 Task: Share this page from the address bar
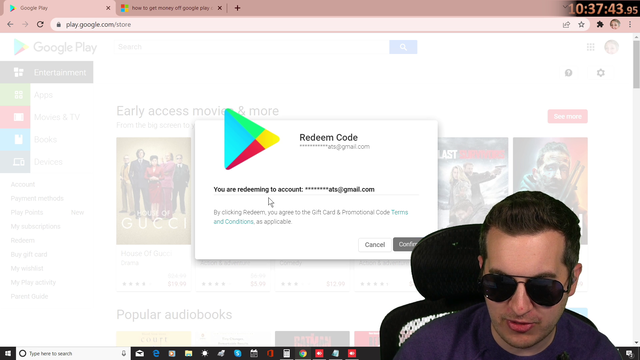coord(566,24)
